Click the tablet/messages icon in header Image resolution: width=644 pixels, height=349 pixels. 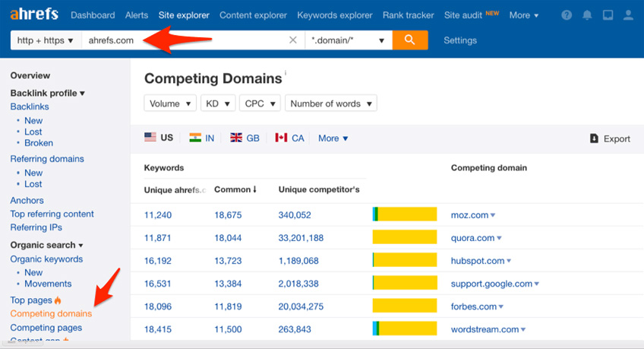click(608, 15)
